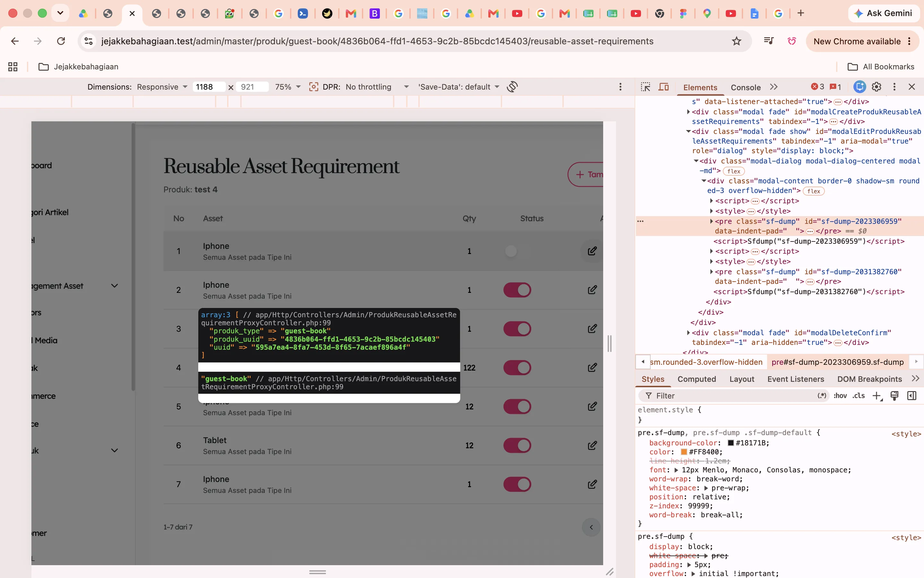Switch off the status toggle on row 5
Screen dimensions: 924x578
click(x=518, y=406)
